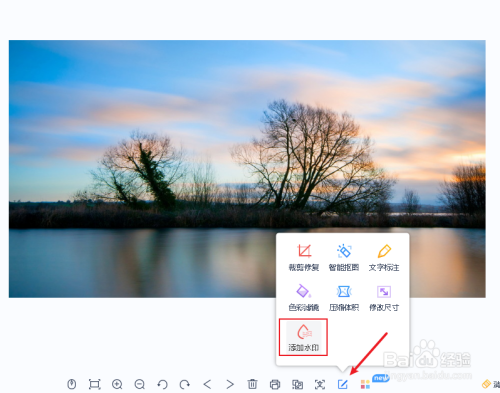The image size is (500, 393).
Task: Select 修改尺寸 resize tool
Action: (x=384, y=297)
